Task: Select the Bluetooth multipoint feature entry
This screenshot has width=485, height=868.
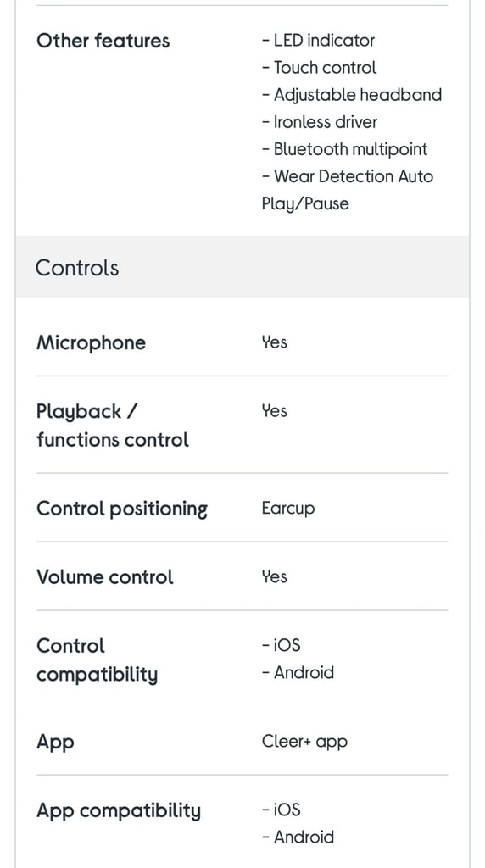Action: coord(344,149)
